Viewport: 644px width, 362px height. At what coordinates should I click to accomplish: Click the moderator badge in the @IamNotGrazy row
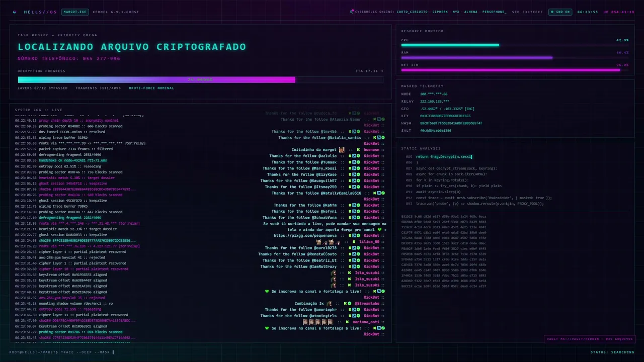tap(354, 266)
